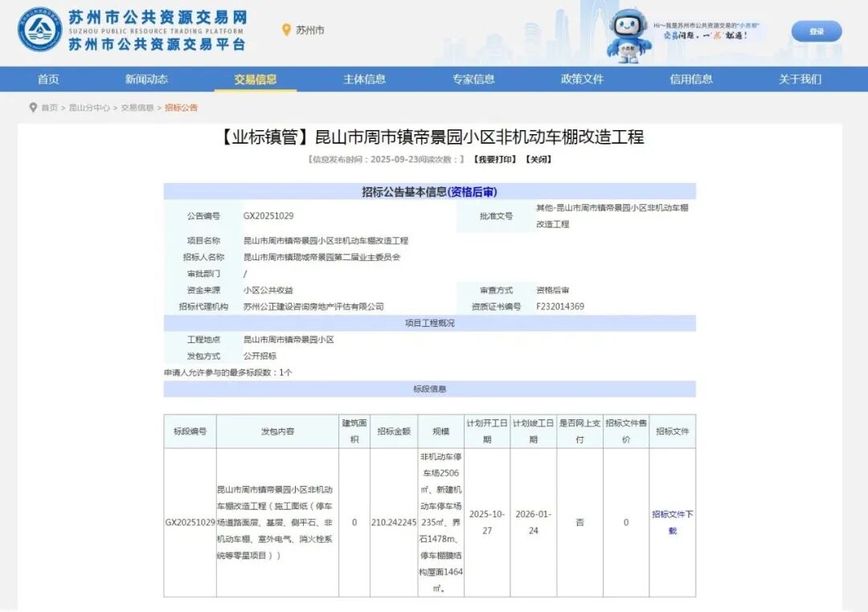Click the tenderer name 昆山市周市镇珺城帝景园第二届业主委员会
The width and height of the screenshot is (868, 612).
point(321,257)
